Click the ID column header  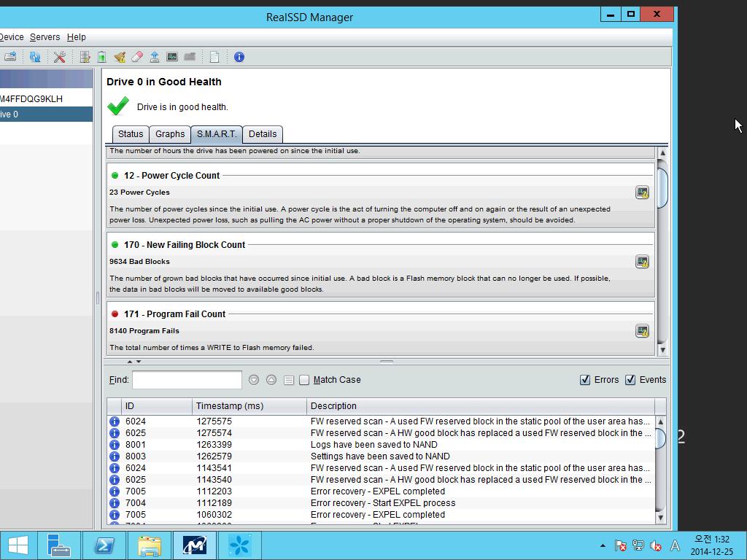coord(157,406)
